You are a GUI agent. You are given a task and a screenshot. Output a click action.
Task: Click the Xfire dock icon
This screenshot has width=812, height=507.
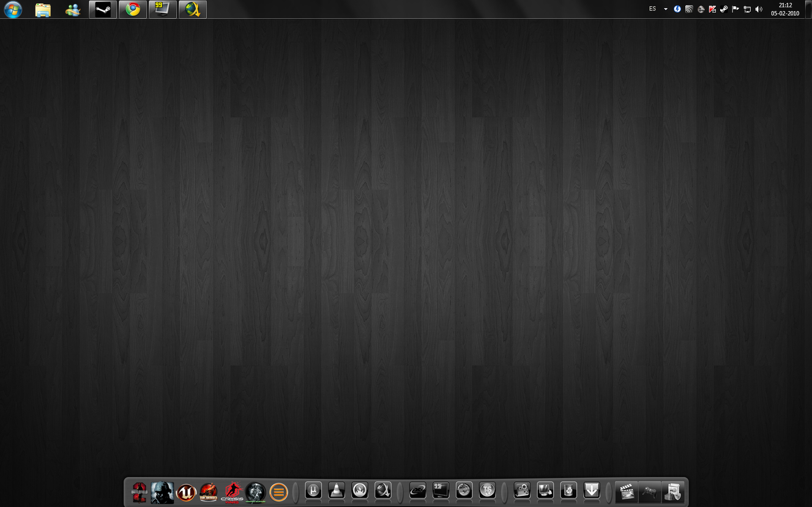[418, 490]
